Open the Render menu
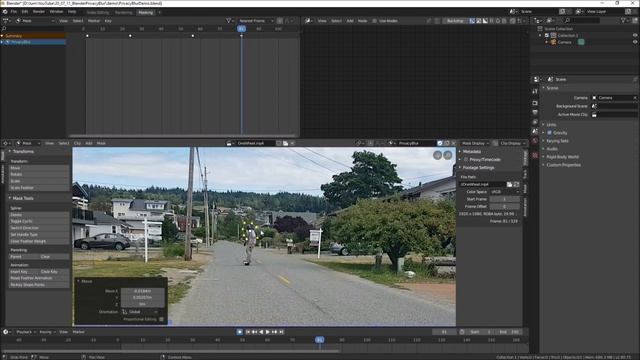The width and height of the screenshot is (640, 360). [39, 12]
